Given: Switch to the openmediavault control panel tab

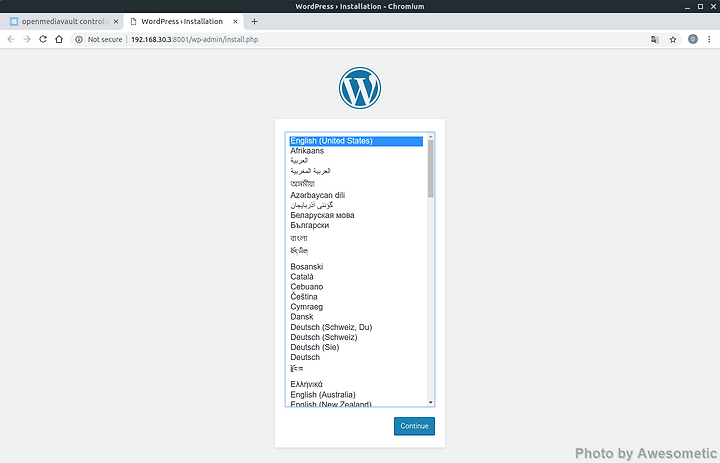Looking at the screenshot, I should point(62,22).
